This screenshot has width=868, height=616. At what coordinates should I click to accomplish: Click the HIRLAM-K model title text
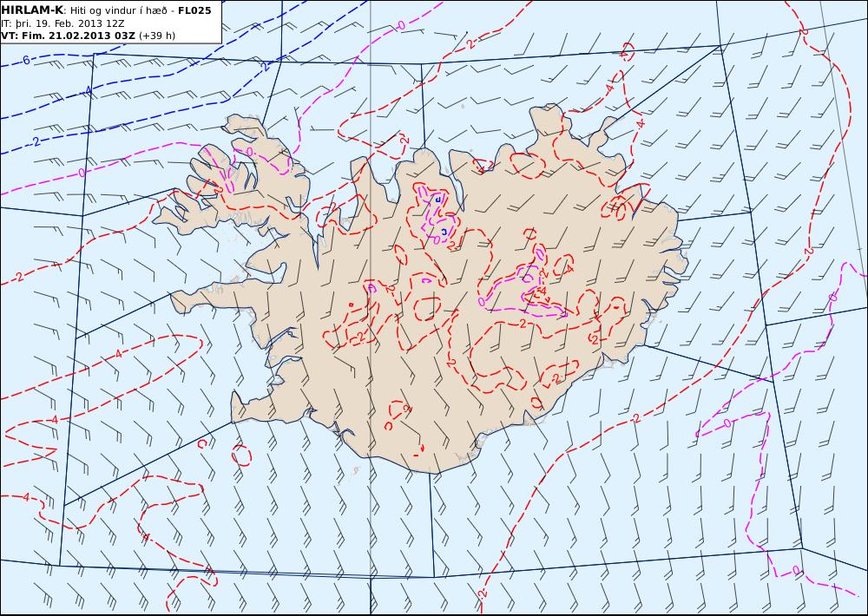(32, 10)
